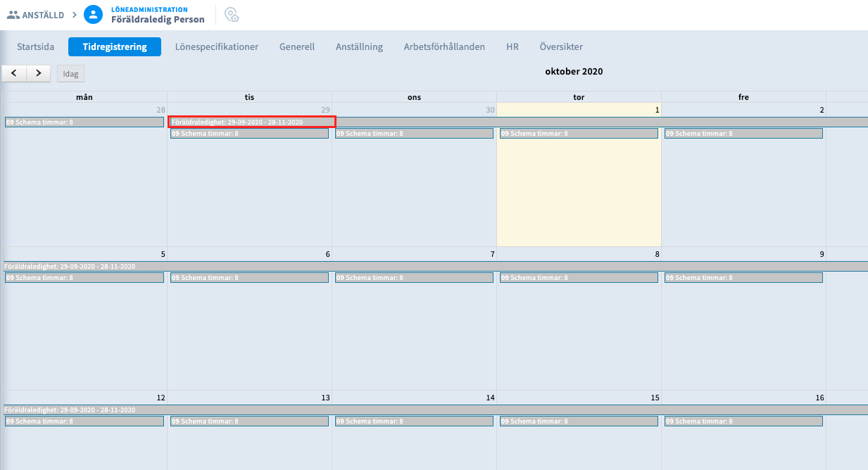Click date number 5
Viewport: 868px width, 470px height.
163,254
